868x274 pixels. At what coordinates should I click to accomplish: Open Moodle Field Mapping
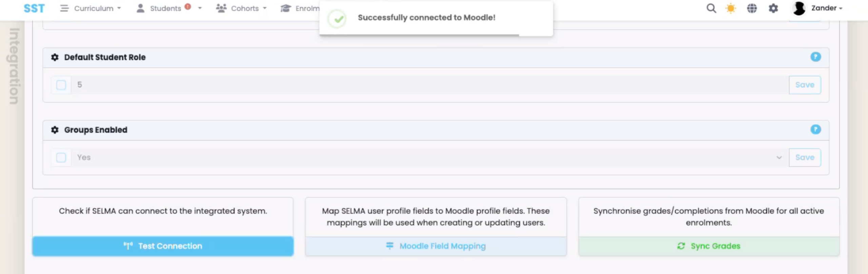(436, 246)
